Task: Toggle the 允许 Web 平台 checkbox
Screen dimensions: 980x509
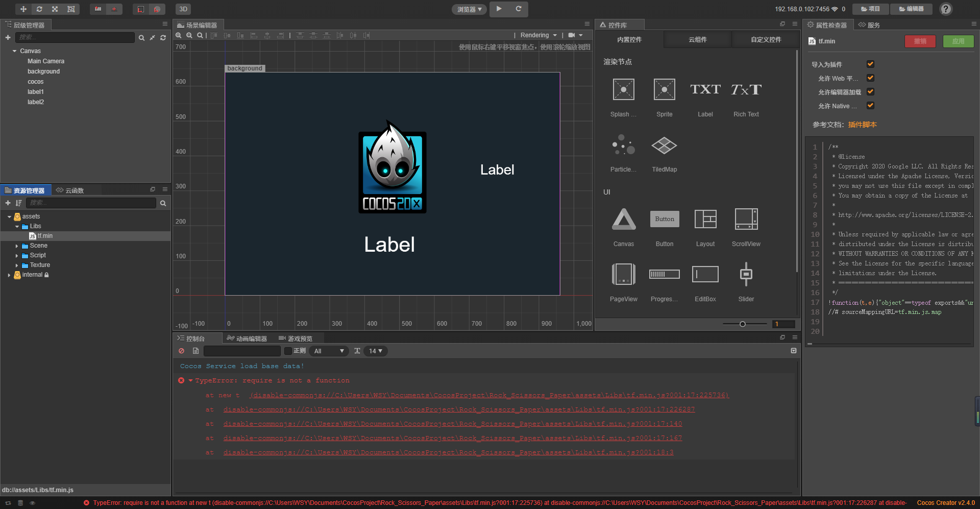Action: (871, 78)
